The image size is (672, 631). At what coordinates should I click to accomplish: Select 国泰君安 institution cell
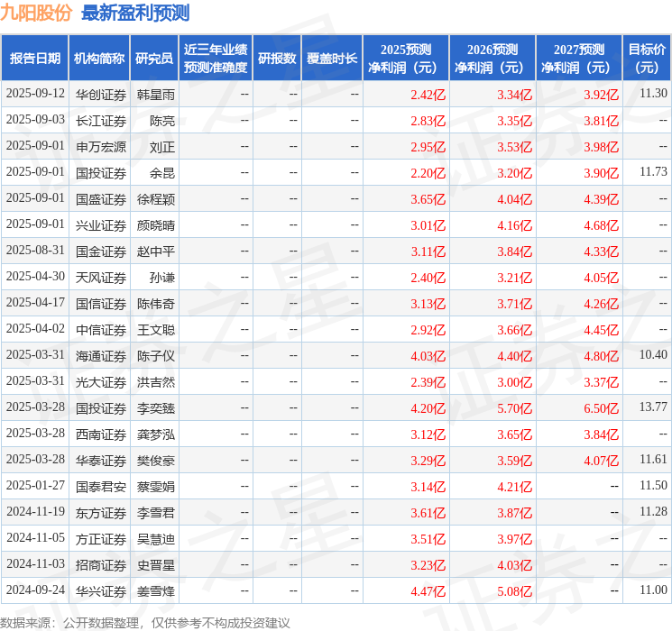click(x=101, y=487)
